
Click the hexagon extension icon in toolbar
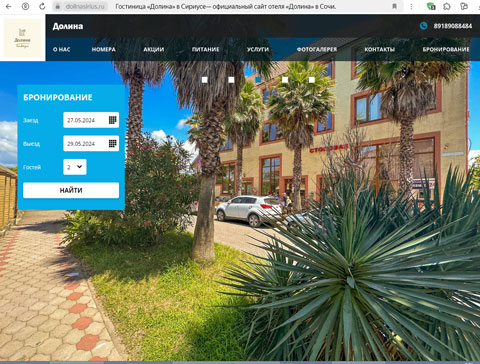(447, 6)
